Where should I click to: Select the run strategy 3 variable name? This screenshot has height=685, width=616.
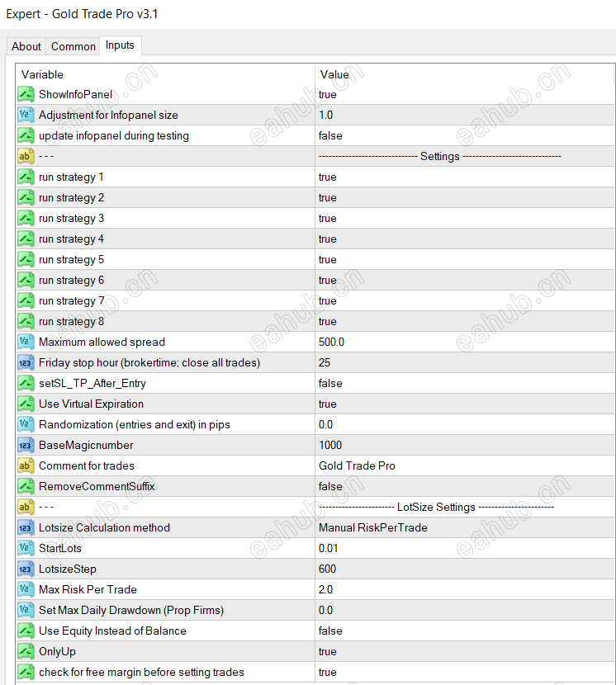pos(71,219)
